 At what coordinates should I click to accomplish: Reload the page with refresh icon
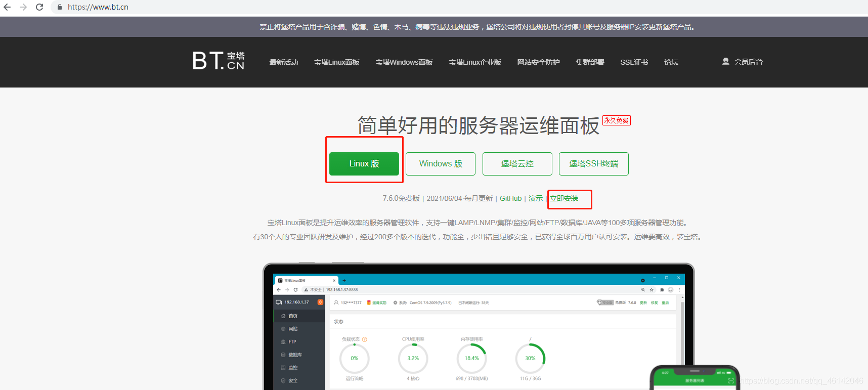coord(39,7)
